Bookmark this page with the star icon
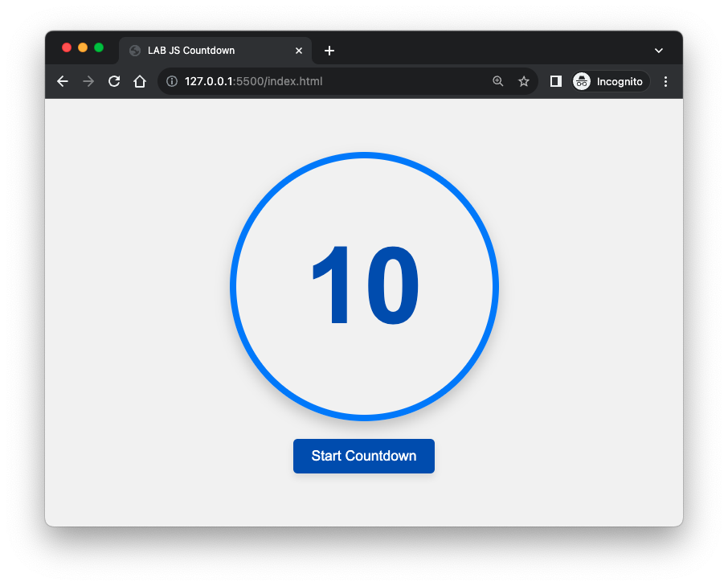Viewport: 728px width, 586px height. point(524,81)
